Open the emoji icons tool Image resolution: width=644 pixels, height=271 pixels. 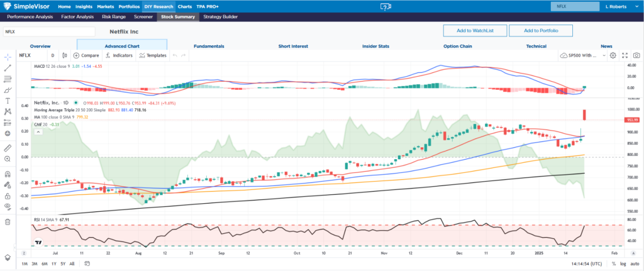(x=8, y=133)
